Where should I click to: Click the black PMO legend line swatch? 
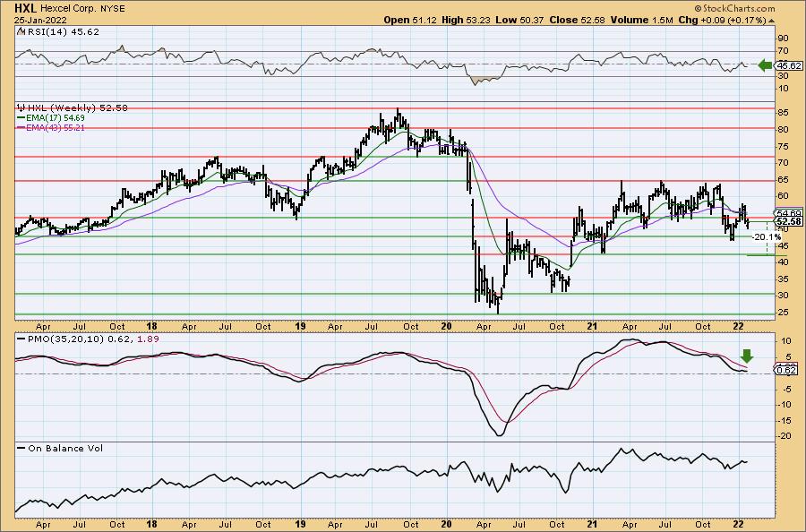pyautogui.click(x=21, y=339)
